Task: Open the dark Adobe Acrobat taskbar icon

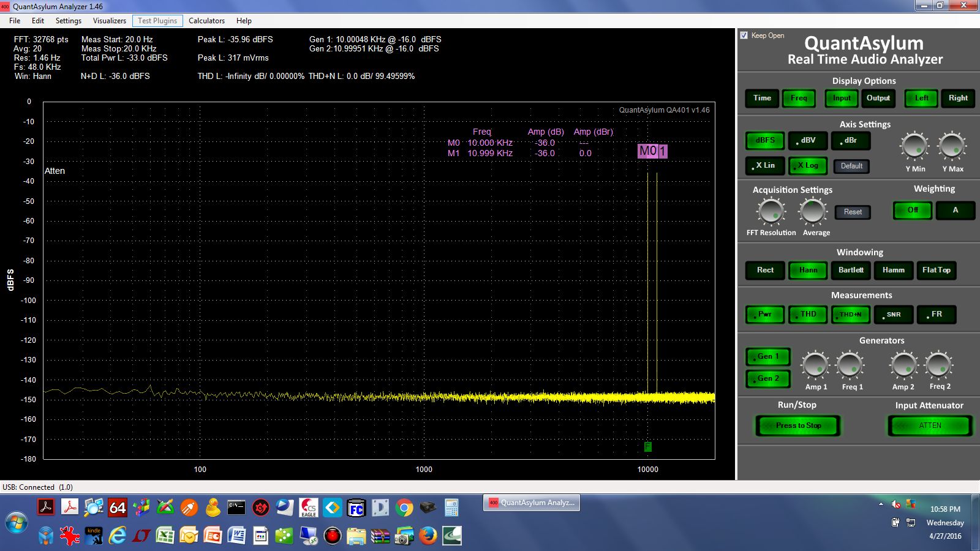Action: point(46,508)
